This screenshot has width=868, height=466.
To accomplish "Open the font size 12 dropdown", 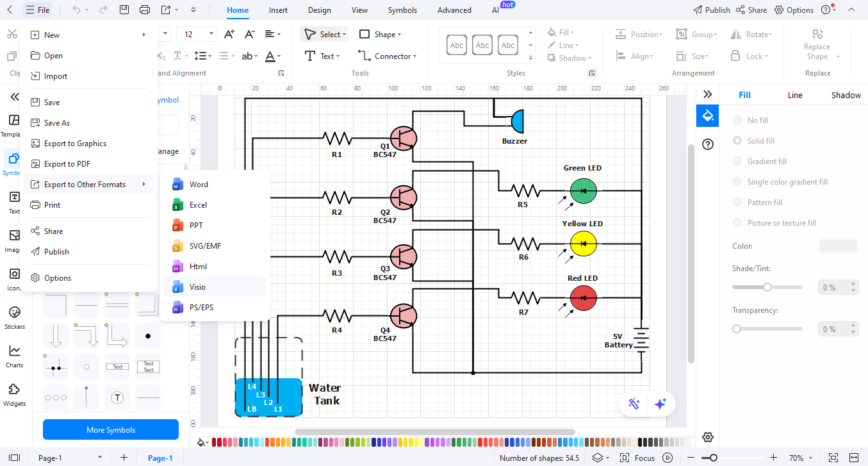I will point(212,35).
